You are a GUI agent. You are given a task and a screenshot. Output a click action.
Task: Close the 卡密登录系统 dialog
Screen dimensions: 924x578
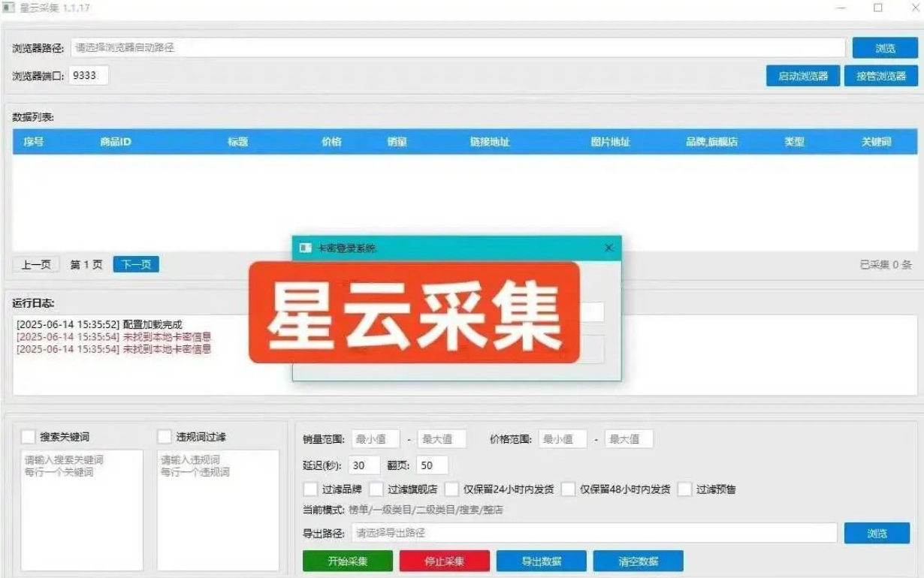pyautogui.click(x=608, y=248)
